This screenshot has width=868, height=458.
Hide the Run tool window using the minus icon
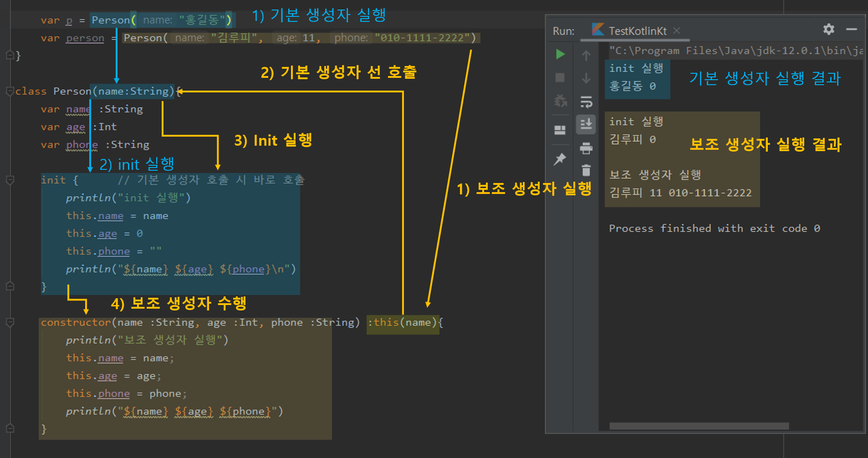pyautogui.click(x=852, y=30)
